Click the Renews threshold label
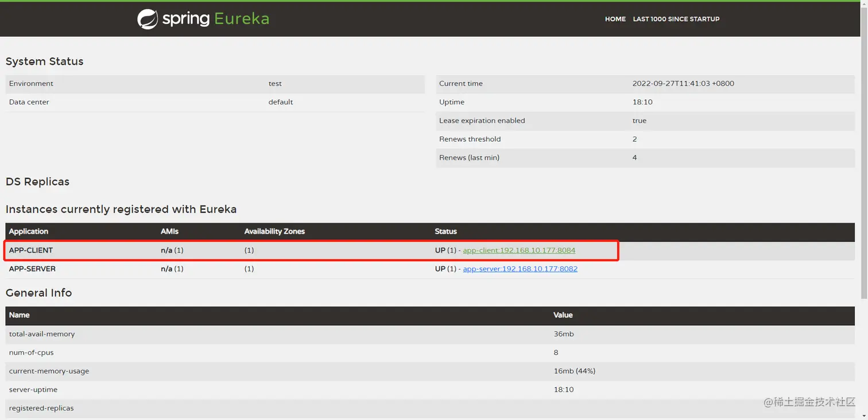The width and height of the screenshot is (868, 420). tap(470, 139)
